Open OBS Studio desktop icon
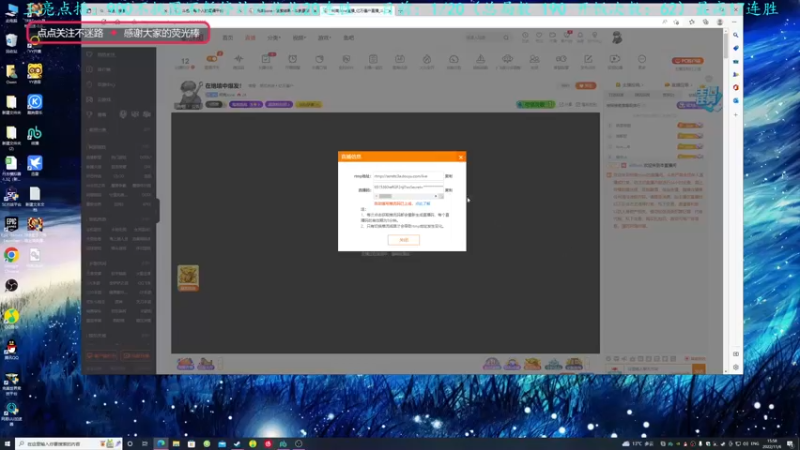 click(x=11, y=285)
